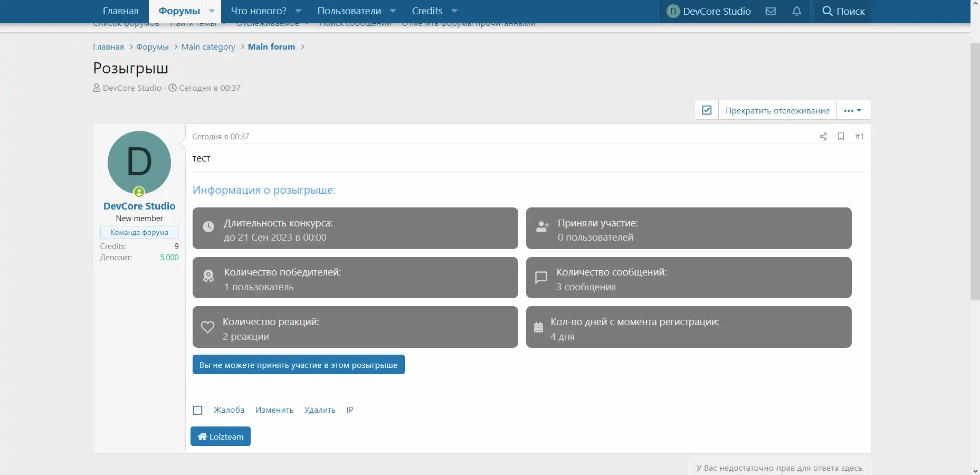Image resolution: width=980 pixels, height=475 pixels.
Task: Open Main forum breadcrumb link
Action: [271, 47]
